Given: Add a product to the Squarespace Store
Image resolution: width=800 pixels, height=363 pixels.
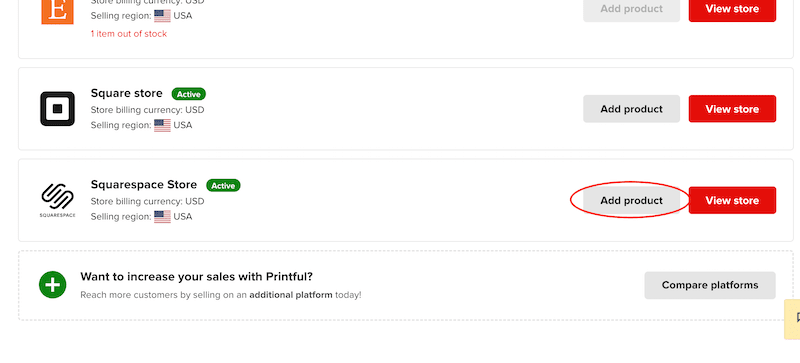Looking at the screenshot, I should 631,200.
